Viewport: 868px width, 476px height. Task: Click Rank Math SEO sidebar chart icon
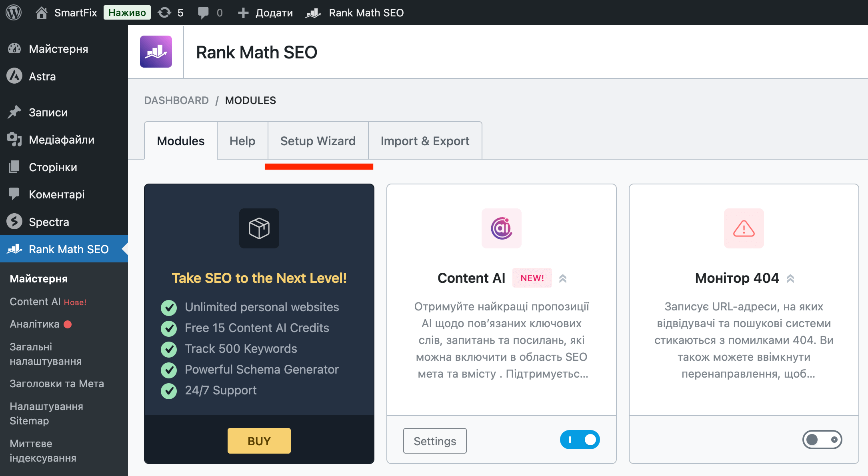coord(14,249)
